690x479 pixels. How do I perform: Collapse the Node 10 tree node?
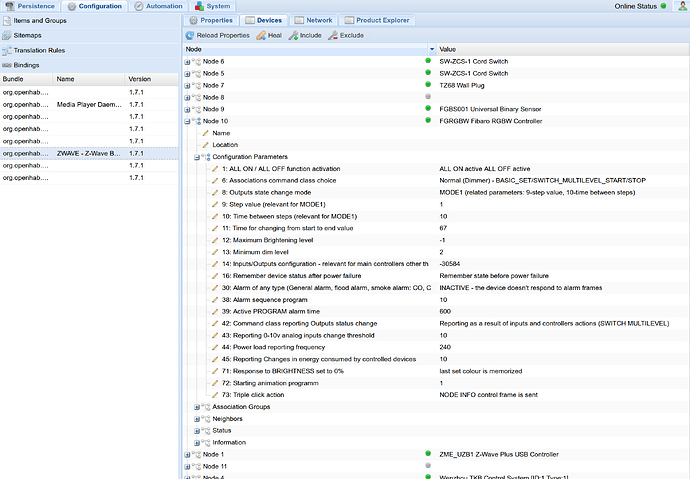coord(187,121)
